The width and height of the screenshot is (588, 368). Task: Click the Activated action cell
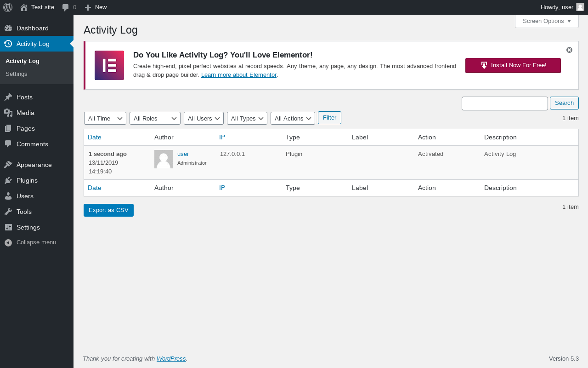click(x=430, y=154)
